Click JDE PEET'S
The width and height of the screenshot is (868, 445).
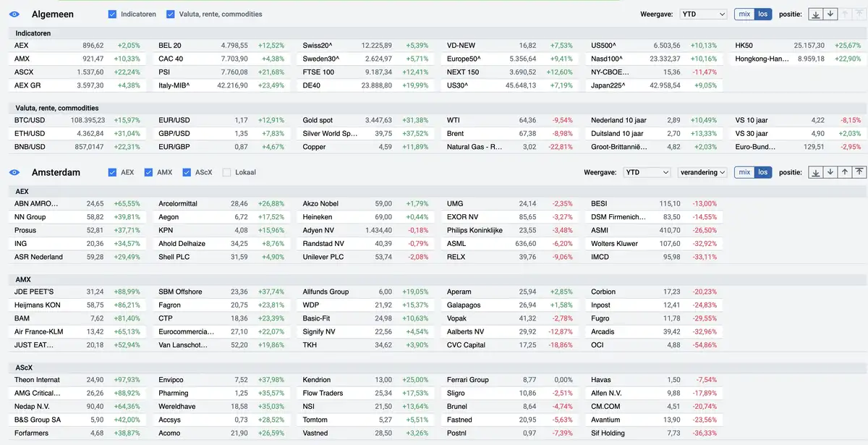pos(35,292)
